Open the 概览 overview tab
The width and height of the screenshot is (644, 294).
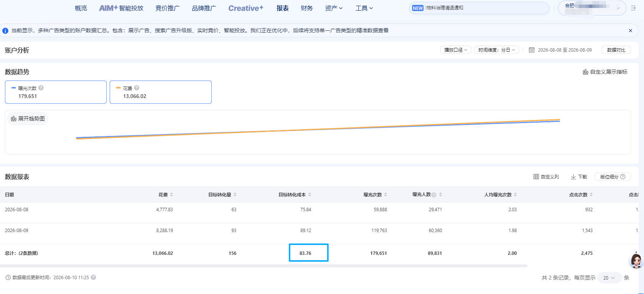point(81,8)
